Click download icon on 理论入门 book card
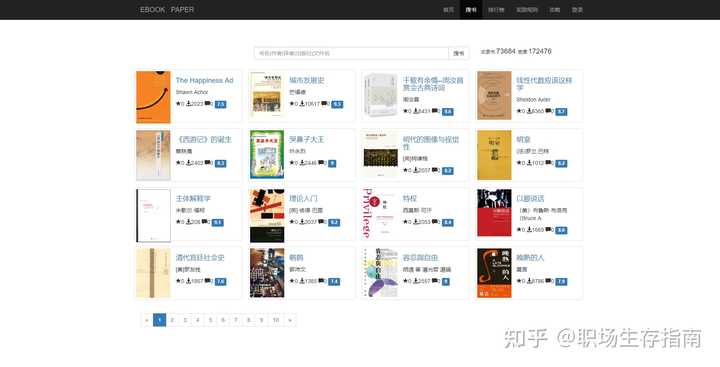 [x=302, y=222]
